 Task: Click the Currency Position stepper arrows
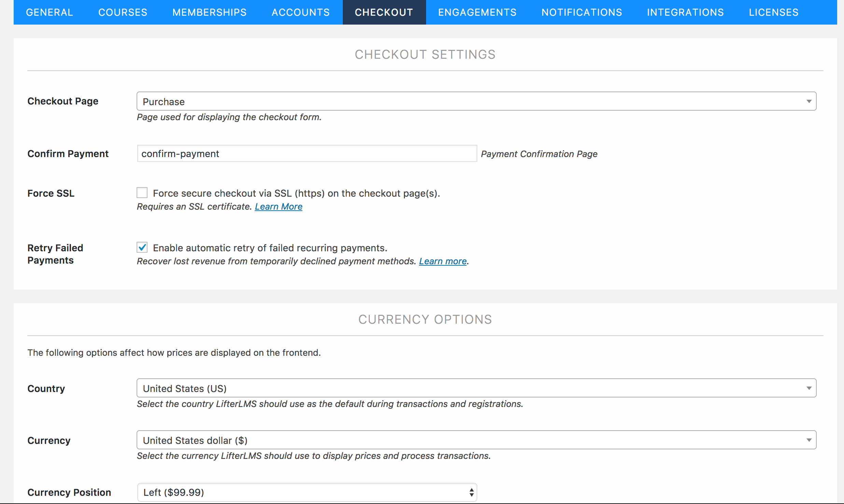click(x=471, y=492)
